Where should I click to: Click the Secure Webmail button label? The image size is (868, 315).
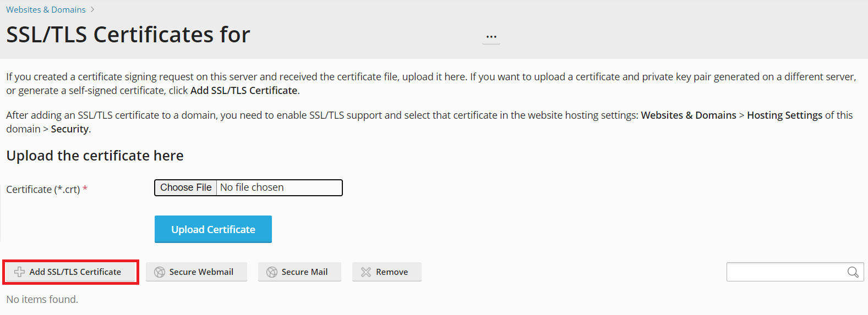[x=201, y=272]
